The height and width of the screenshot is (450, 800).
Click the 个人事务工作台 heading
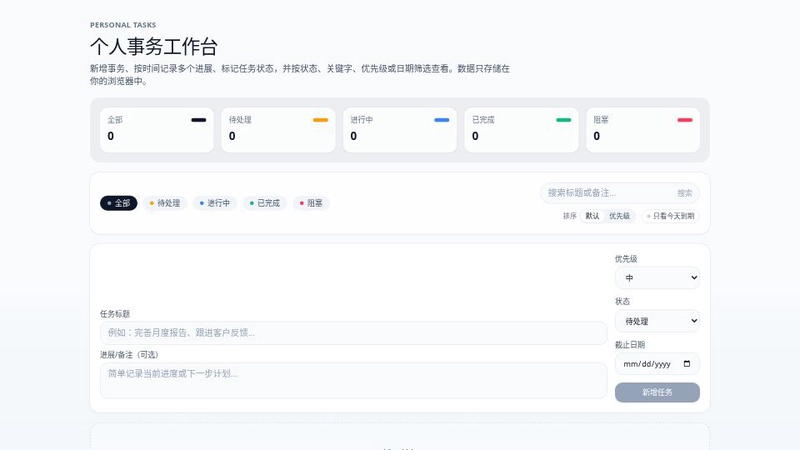[154, 46]
